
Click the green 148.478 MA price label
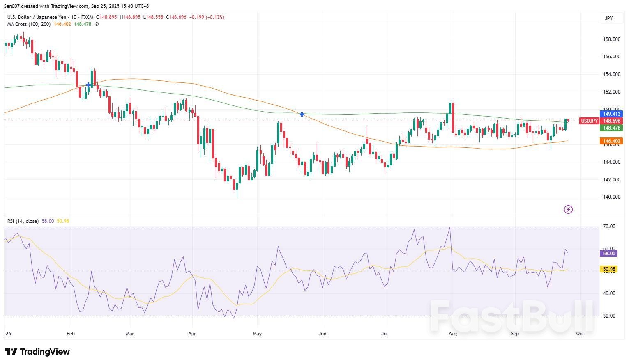point(611,128)
